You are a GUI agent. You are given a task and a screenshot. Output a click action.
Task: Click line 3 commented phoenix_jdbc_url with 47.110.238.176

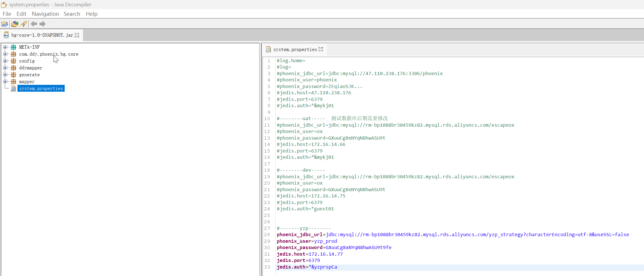360,73
